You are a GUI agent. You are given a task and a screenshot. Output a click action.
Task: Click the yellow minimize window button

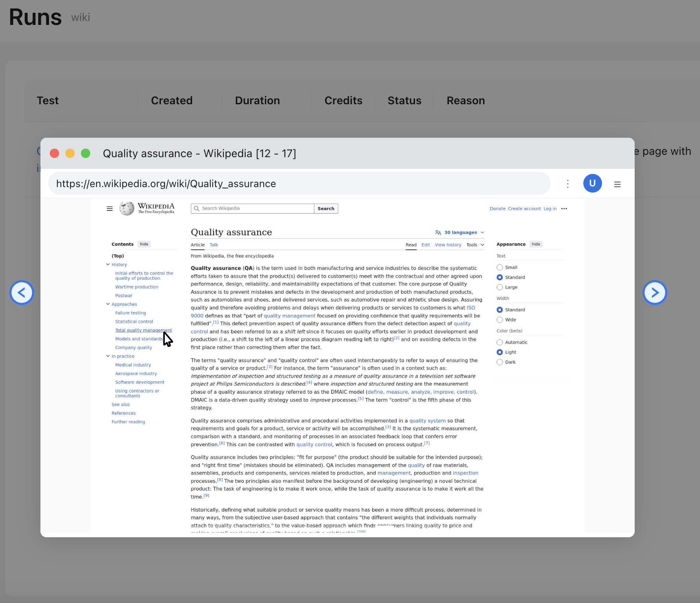[x=70, y=153]
